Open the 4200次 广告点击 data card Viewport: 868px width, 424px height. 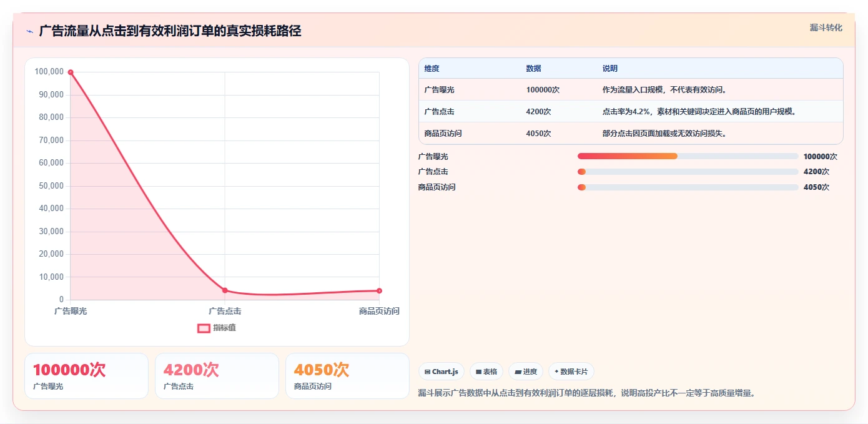pyautogui.click(x=217, y=376)
